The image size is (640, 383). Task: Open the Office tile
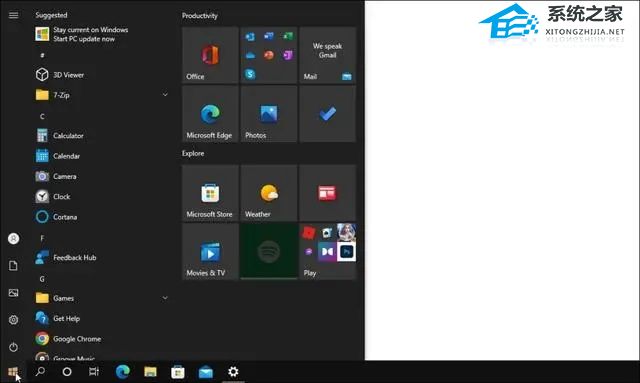[x=210, y=55]
